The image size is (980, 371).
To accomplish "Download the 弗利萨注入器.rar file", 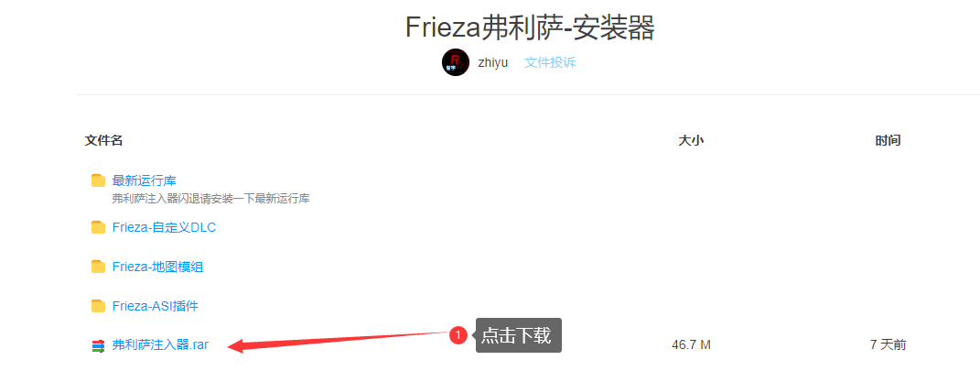I will coord(160,344).
